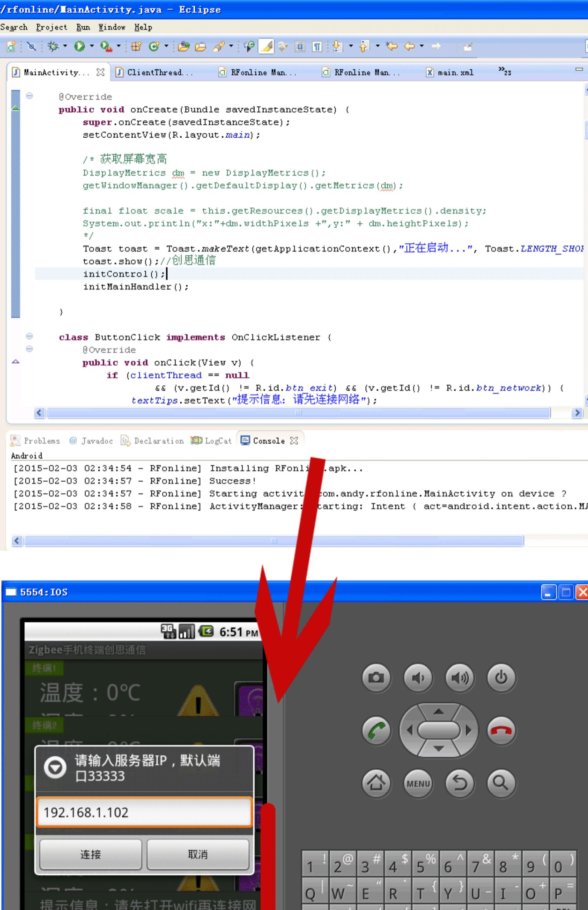The image size is (588, 910).
Task: Click the 连接 button in the dialog
Action: [91, 854]
